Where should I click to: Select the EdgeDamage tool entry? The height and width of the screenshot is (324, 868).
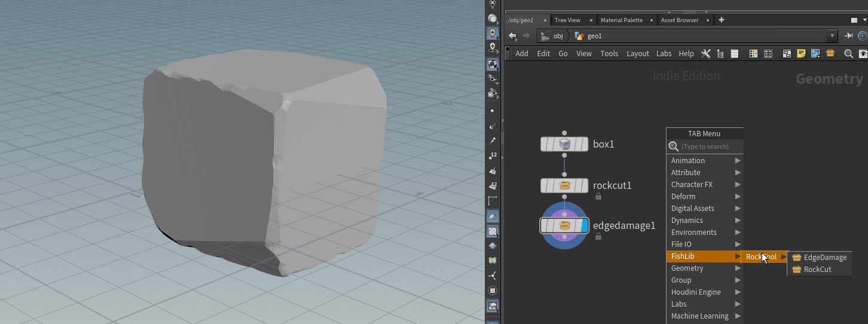[820, 258]
